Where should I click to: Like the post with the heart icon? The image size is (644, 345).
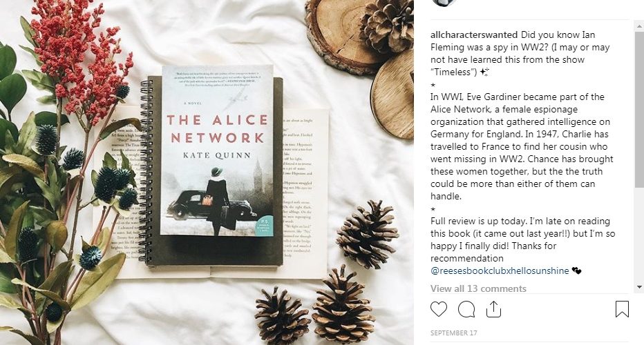click(x=439, y=309)
